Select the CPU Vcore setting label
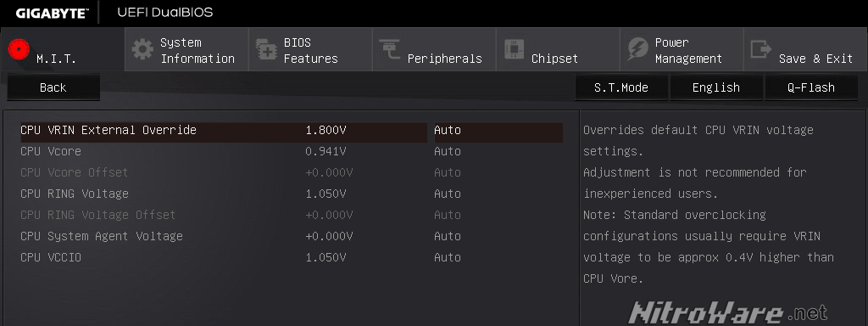The width and height of the screenshot is (868, 326). pyautogui.click(x=51, y=151)
